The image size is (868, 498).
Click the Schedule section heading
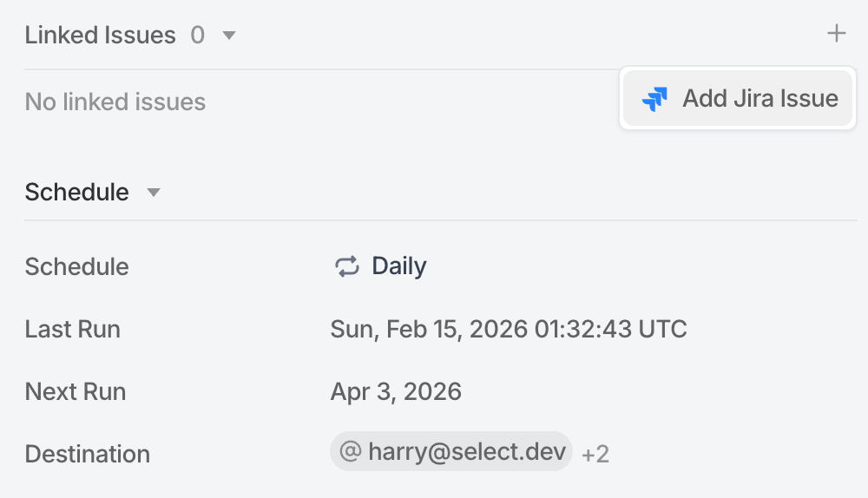(76, 192)
